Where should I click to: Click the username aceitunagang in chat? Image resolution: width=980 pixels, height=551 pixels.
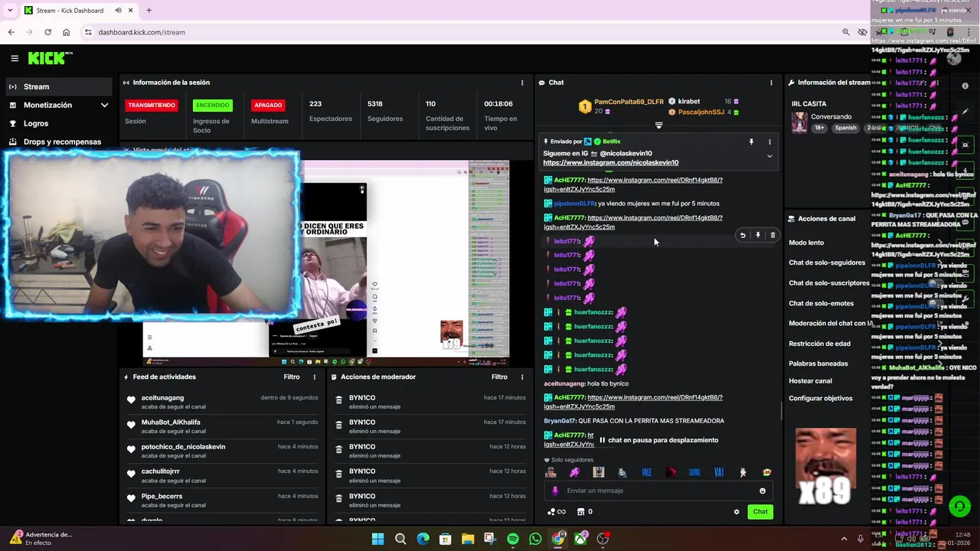tap(563, 383)
